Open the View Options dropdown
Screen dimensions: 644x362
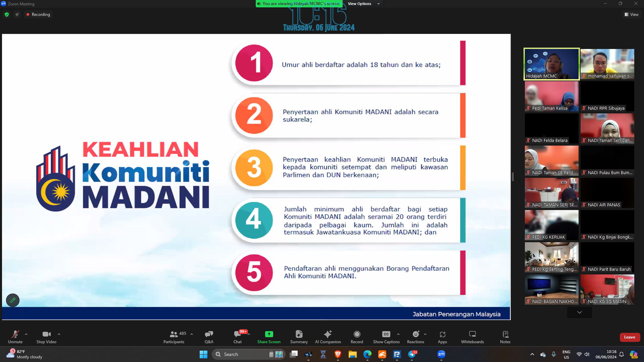point(364,4)
